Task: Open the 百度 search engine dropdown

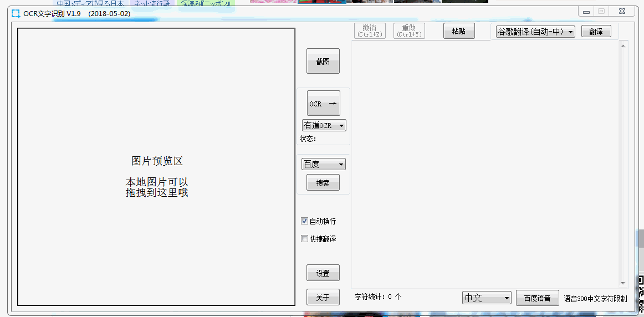Action: coord(324,164)
